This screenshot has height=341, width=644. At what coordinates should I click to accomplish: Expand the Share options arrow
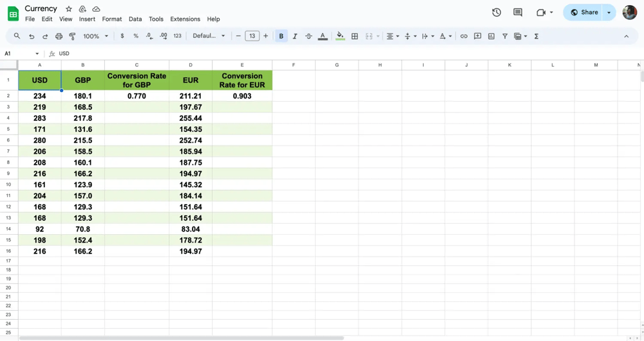(x=609, y=12)
